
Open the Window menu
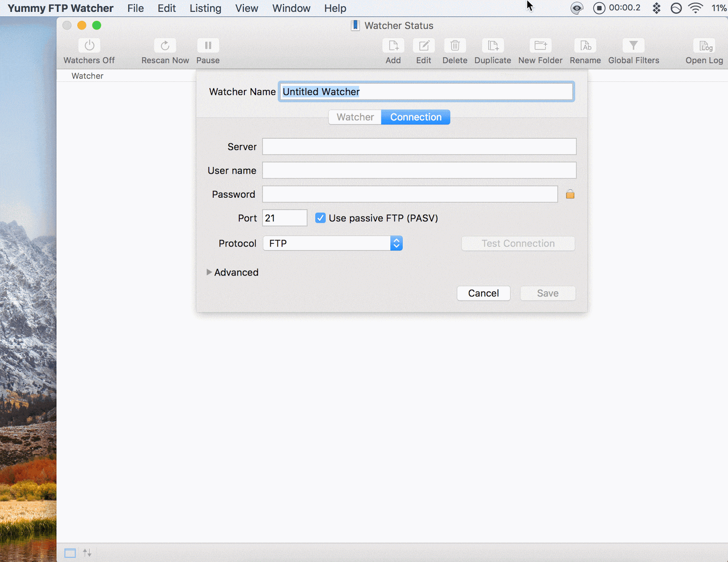291,8
